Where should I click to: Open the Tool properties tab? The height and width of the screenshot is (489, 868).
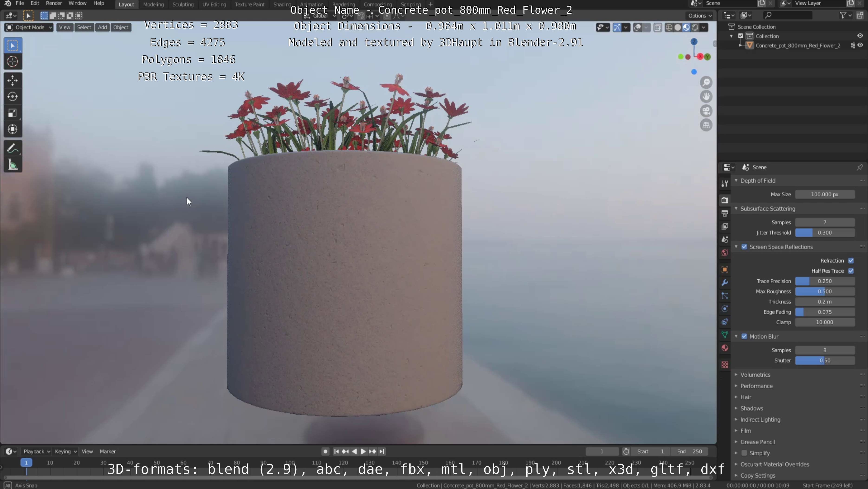725,183
